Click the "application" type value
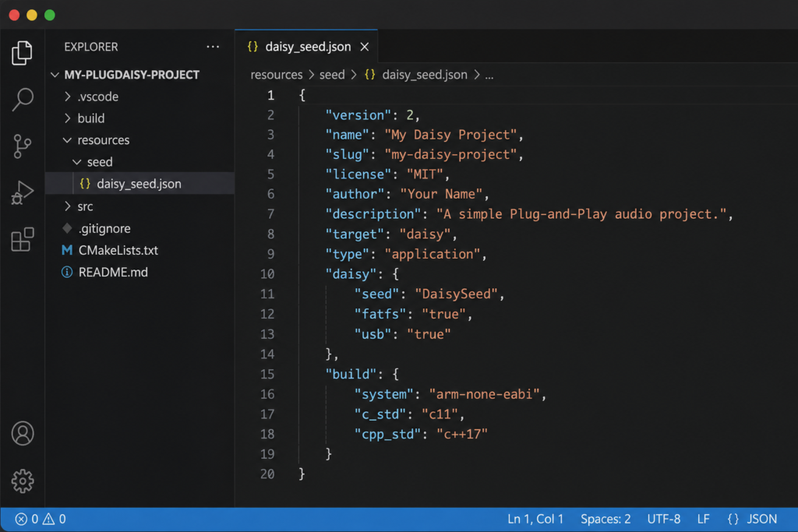 click(x=432, y=254)
